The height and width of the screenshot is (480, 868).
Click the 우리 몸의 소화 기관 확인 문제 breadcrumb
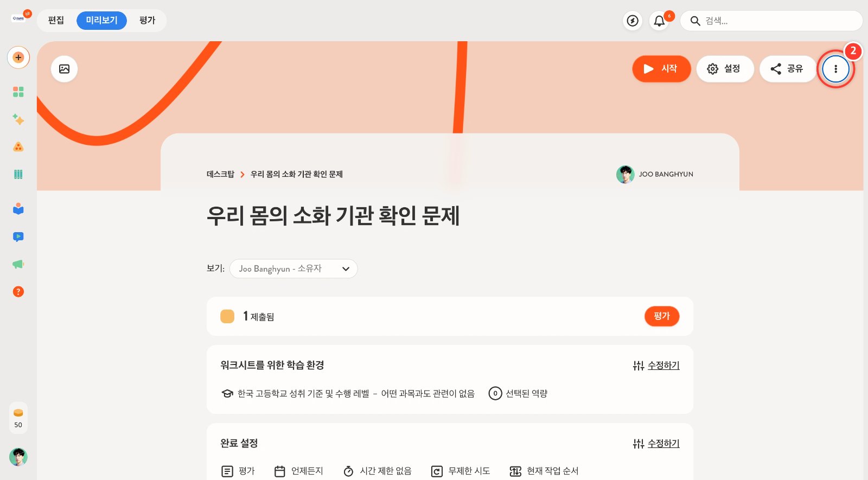click(x=296, y=174)
